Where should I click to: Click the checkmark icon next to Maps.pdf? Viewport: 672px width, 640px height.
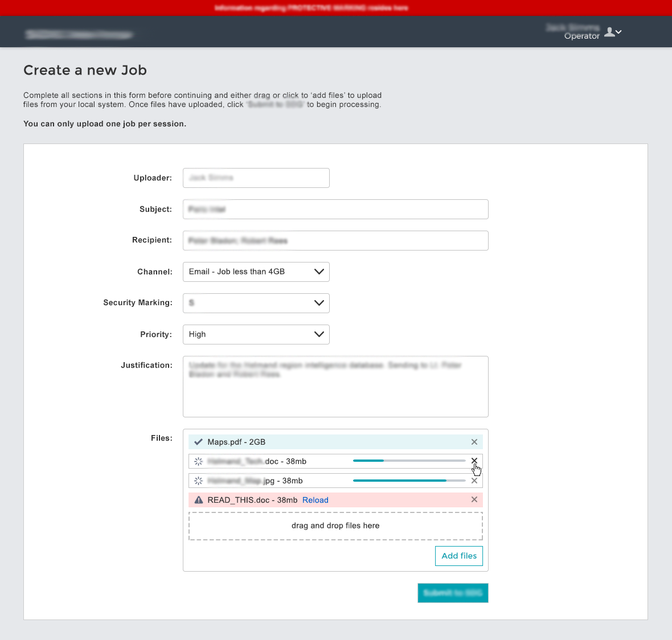(x=198, y=442)
